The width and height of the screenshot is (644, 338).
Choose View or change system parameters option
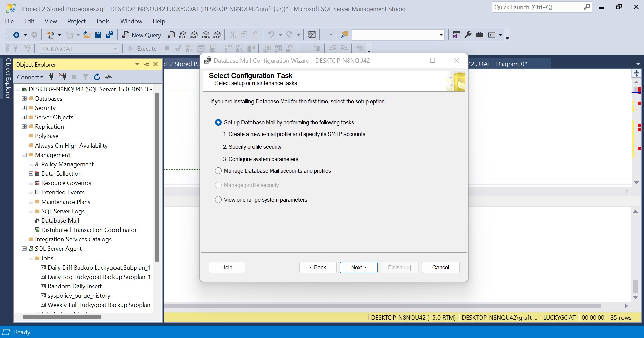point(218,200)
